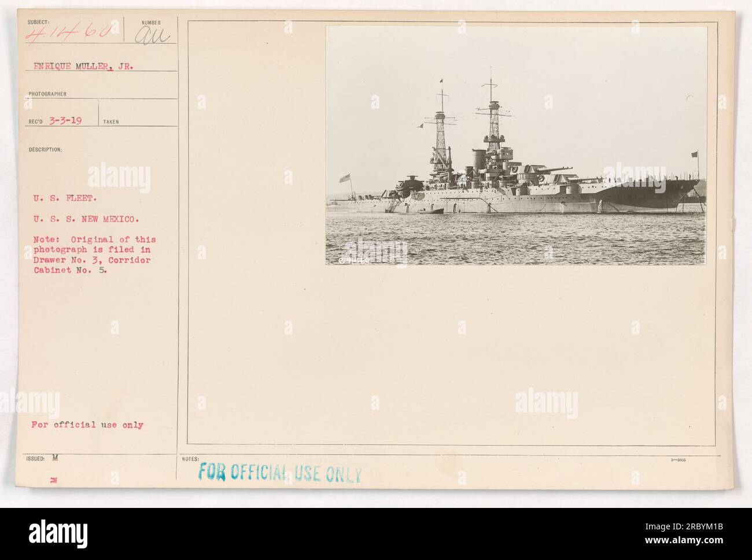The width and height of the screenshot is (752, 560).
Task: Click the battleship photograph
Action: click(x=516, y=146)
